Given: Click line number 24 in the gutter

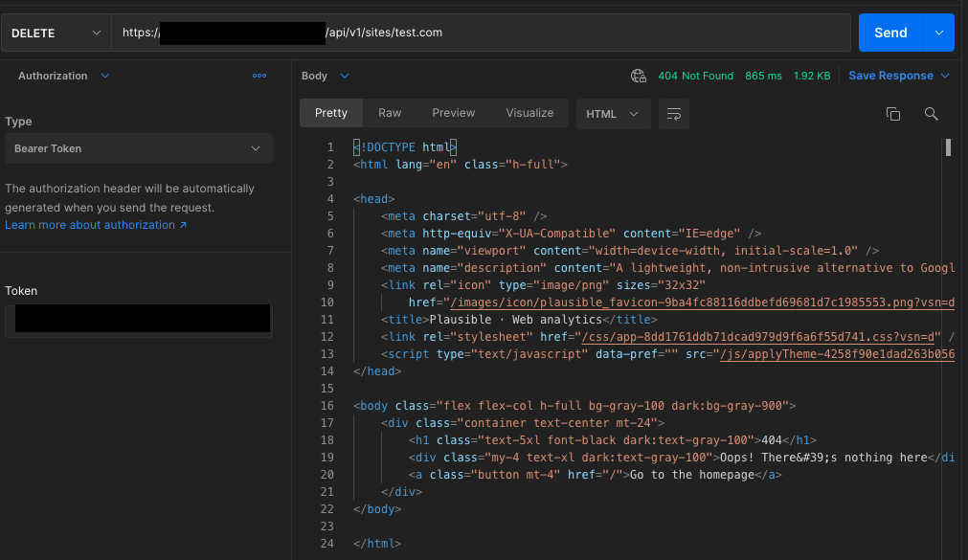Looking at the screenshot, I should (x=326, y=544).
